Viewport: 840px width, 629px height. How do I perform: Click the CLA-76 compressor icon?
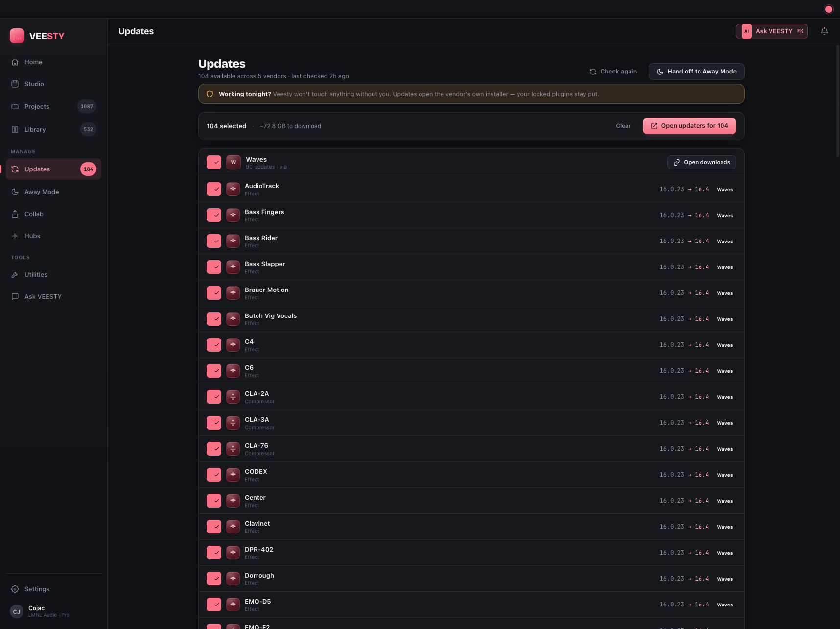pyautogui.click(x=233, y=449)
